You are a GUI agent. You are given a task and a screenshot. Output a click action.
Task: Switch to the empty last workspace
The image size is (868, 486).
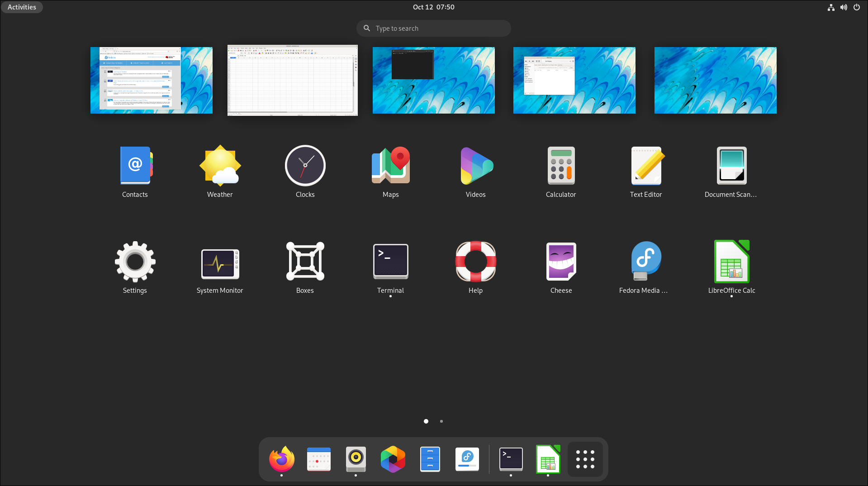pos(716,80)
